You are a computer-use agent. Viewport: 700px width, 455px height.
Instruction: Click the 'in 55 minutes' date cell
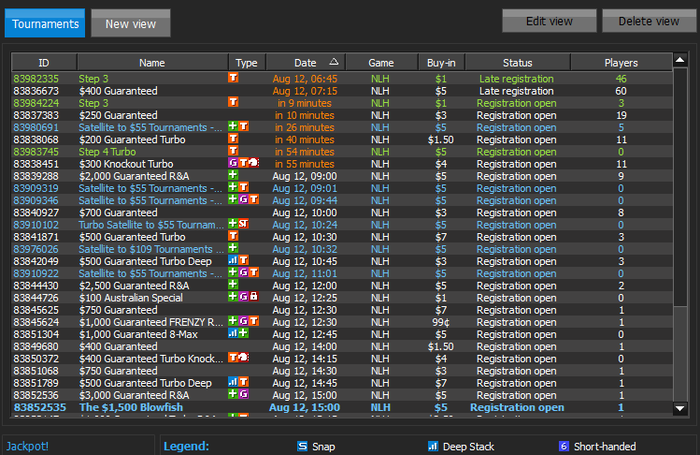(304, 164)
